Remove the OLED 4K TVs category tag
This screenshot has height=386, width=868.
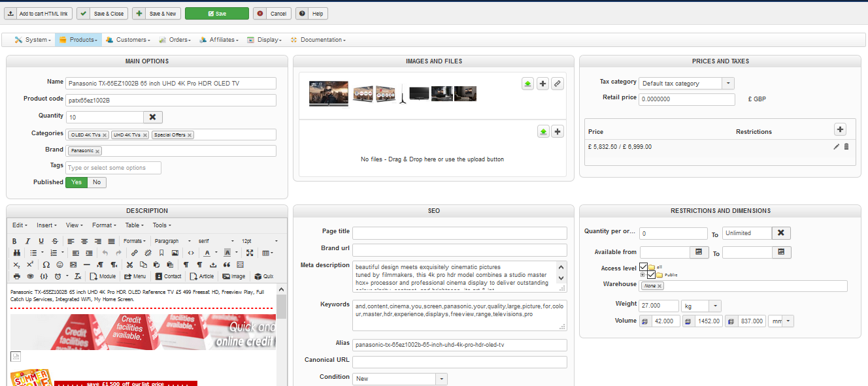(x=105, y=135)
